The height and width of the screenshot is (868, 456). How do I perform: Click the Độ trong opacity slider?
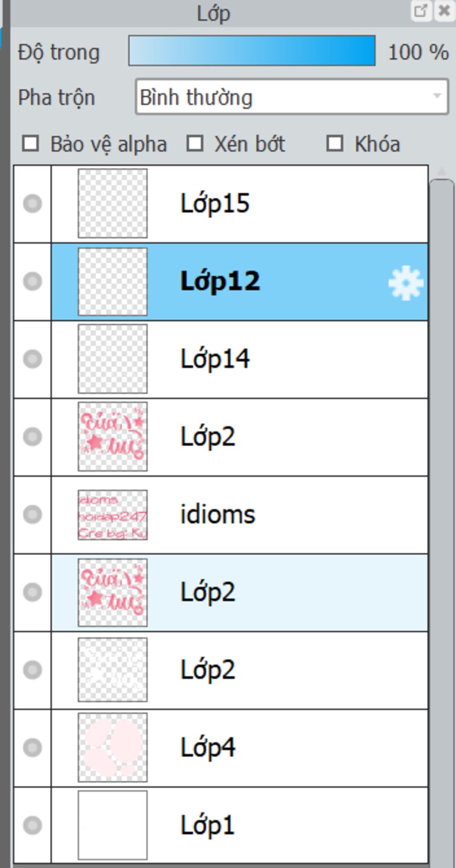pyautogui.click(x=252, y=51)
